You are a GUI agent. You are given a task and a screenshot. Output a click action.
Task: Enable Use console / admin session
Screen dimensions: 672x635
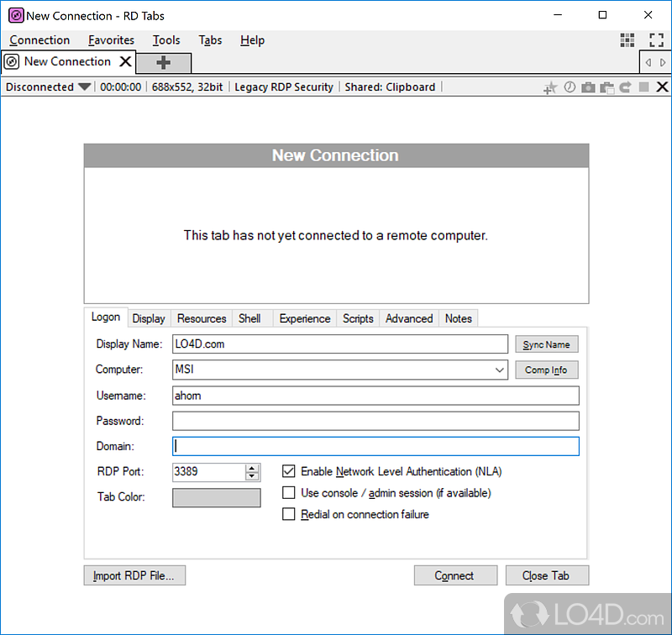pos(289,493)
